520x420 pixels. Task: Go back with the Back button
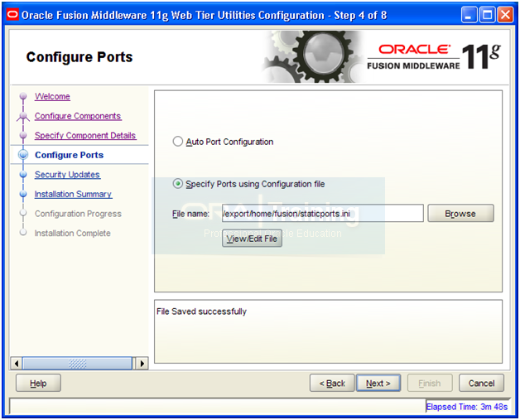click(x=332, y=384)
